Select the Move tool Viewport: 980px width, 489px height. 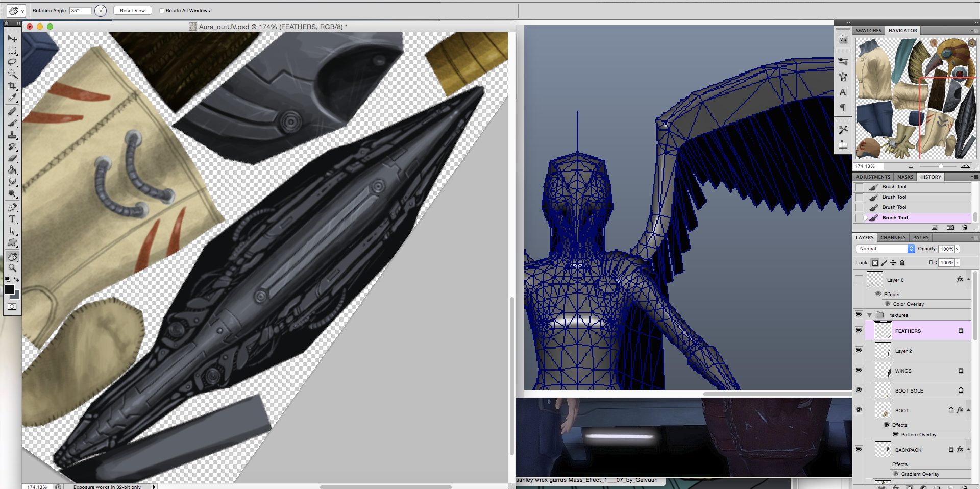pos(12,39)
